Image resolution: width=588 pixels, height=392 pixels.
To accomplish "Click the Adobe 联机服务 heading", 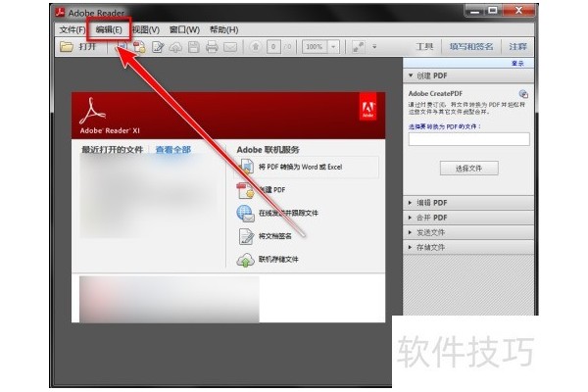I will [269, 150].
